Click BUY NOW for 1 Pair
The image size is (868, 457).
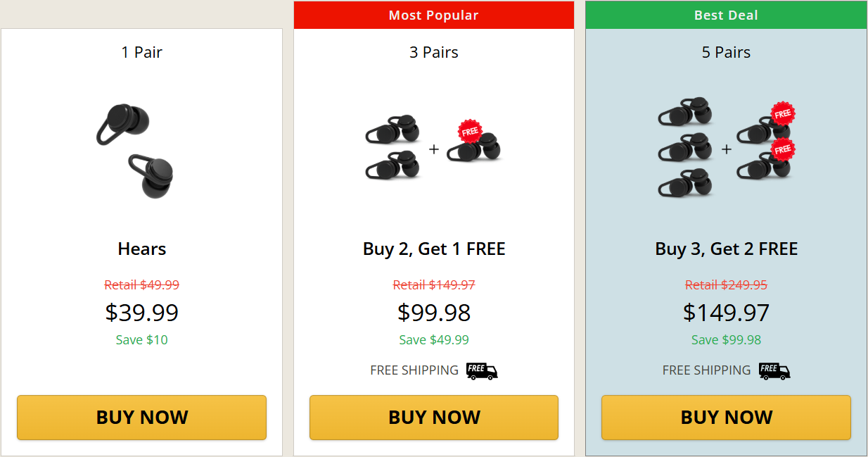click(x=141, y=417)
